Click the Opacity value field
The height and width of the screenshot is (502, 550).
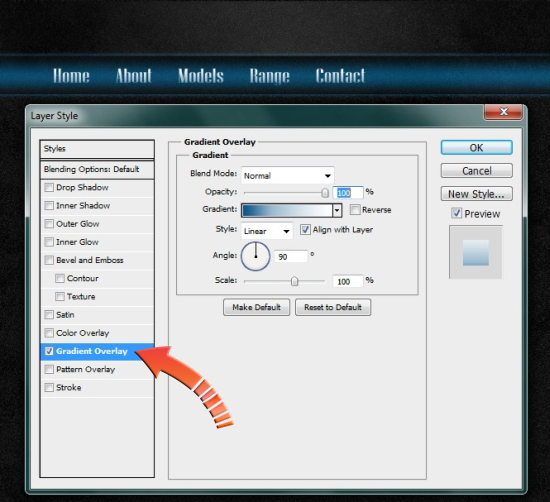(348, 193)
